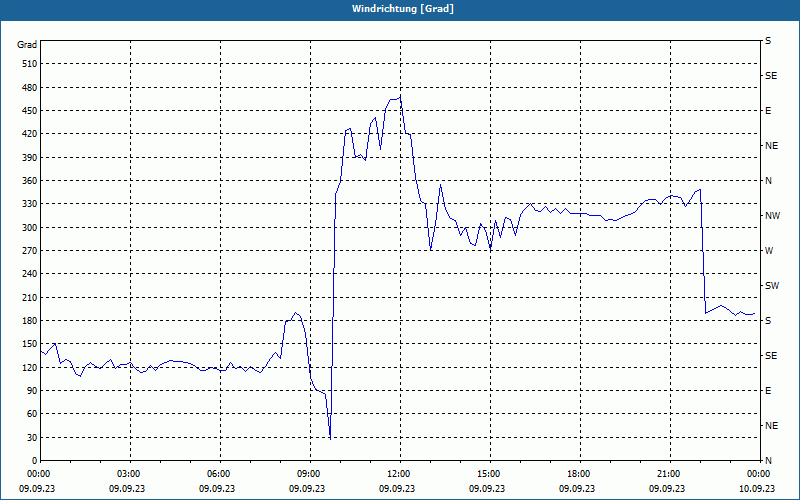800x500 pixels.
Task: Select the 510 y-axis value
Action: (30, 64)
